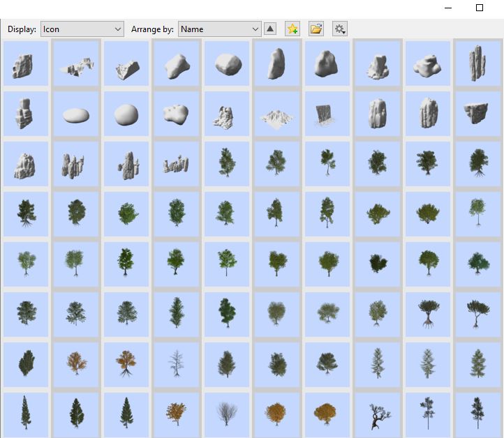Select the trunkless dark green cypress bush thumbnail

tap(26, 365)
